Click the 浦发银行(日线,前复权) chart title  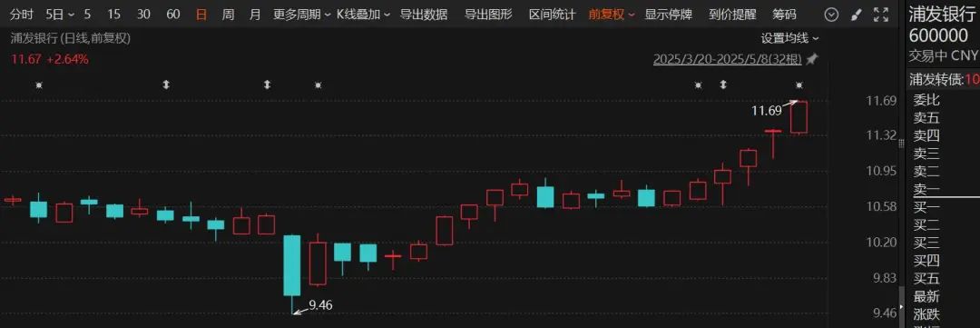point(70,38)
